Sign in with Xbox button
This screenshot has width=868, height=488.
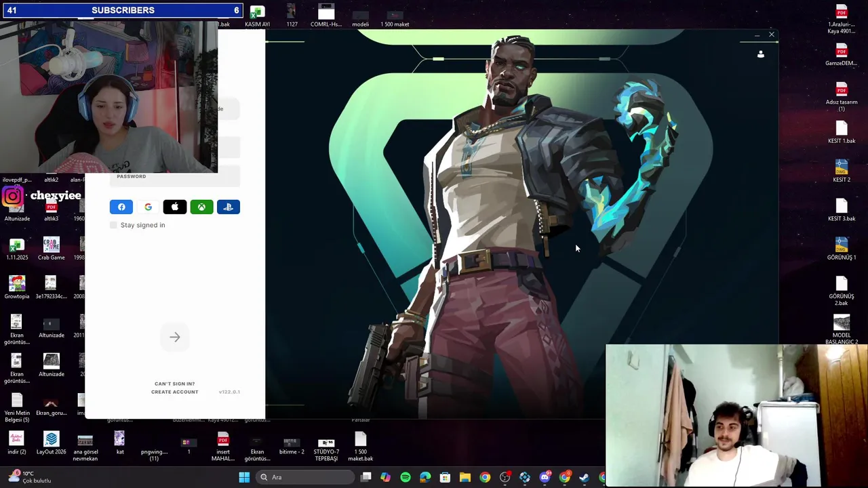click(201, 207)
